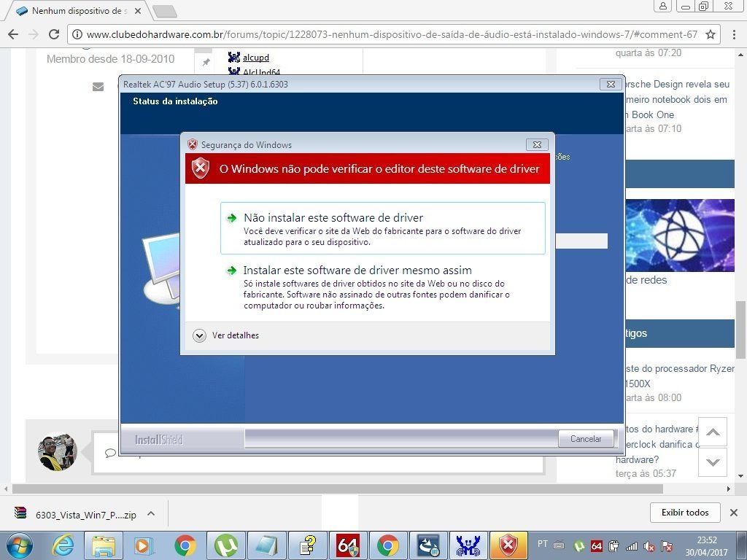Click the AIDA64 icon in the system tray
747x560 pixels.
597,547
